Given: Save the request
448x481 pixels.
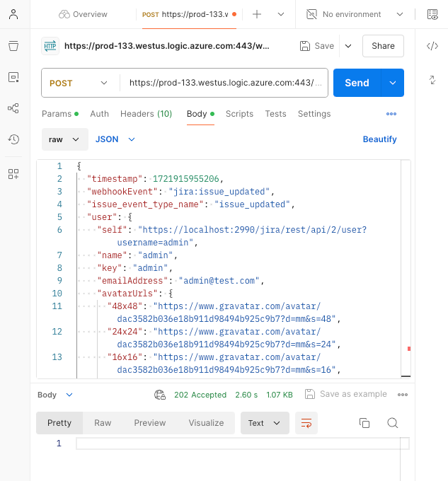Looking at the screenshot, I should [316, 46].
